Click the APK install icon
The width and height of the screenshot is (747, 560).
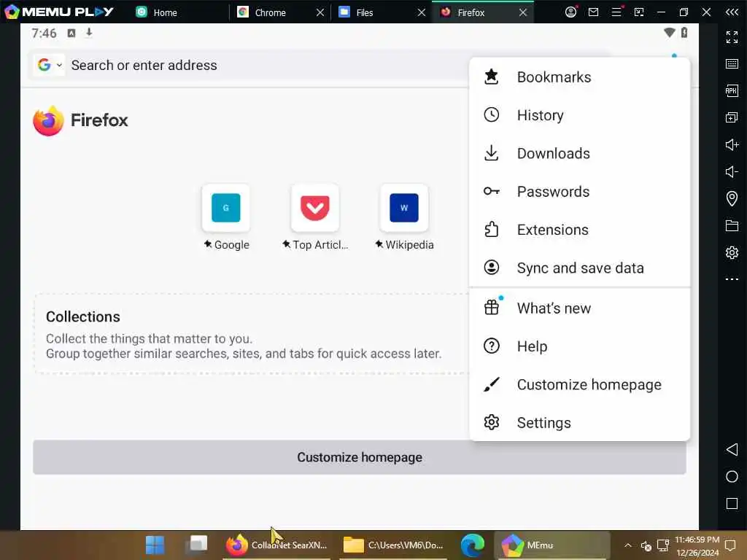coord(732,90)
